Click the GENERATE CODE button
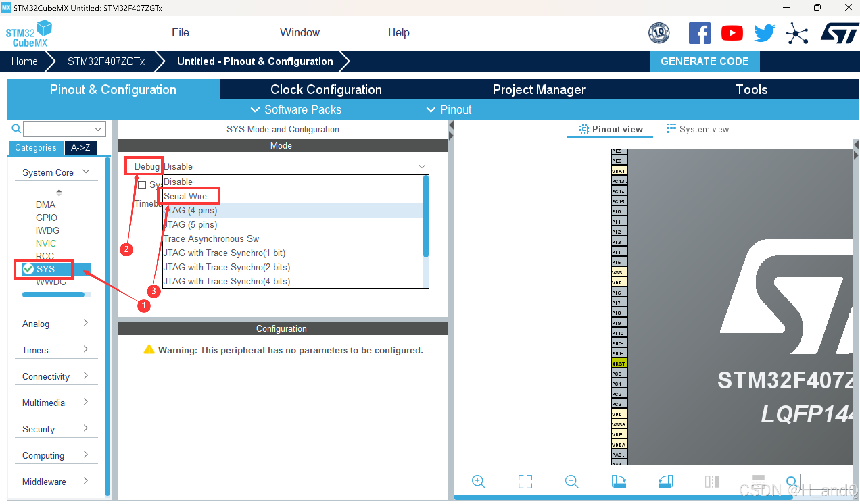860x504 pixels. pos(704,61)
